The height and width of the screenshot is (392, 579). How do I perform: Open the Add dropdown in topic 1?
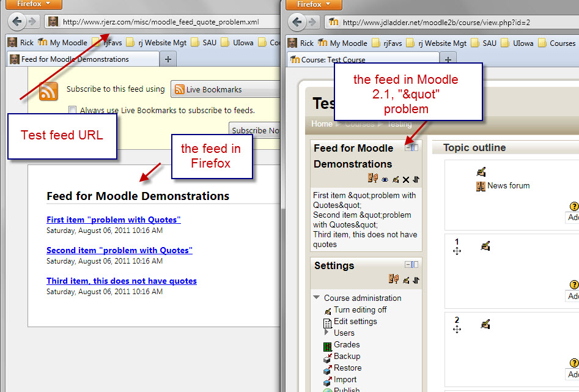(573, 297)
